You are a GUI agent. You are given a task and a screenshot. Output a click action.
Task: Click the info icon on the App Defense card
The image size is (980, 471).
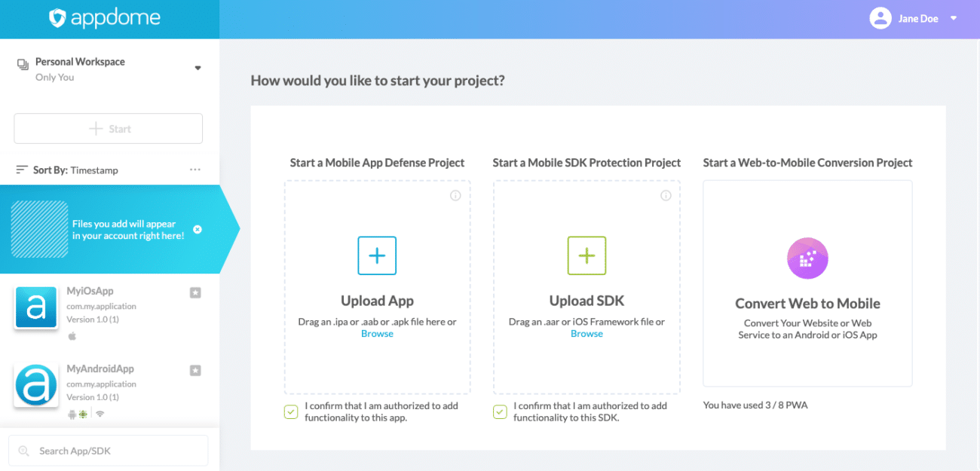[x=456, y=195]
